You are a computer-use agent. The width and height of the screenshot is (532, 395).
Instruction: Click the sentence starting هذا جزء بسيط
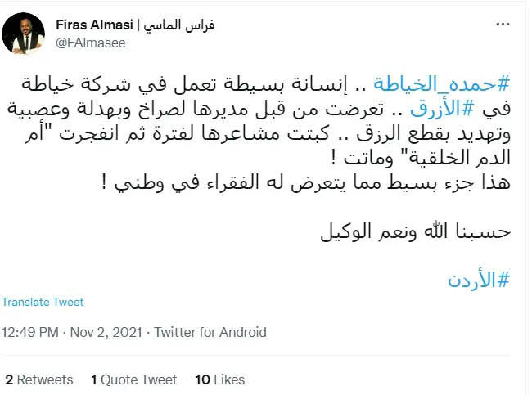point(352,183)
